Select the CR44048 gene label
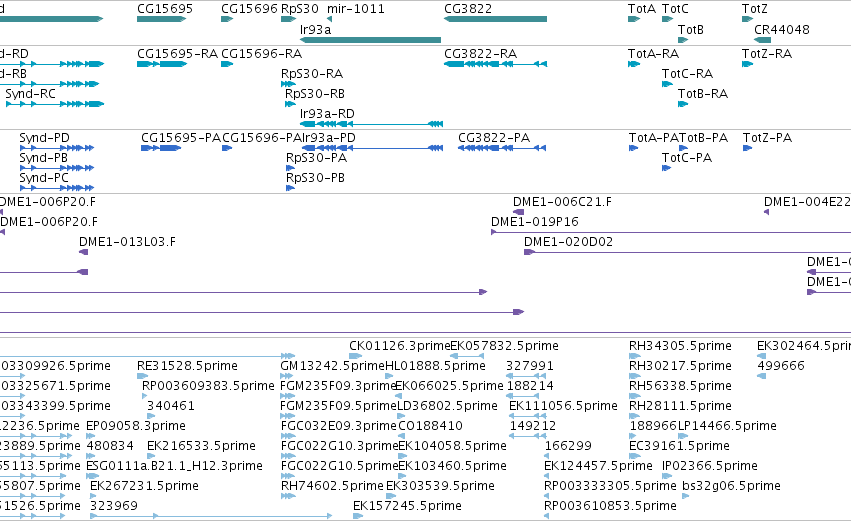Viewport: 851px width, 521px height. point(782,29)
